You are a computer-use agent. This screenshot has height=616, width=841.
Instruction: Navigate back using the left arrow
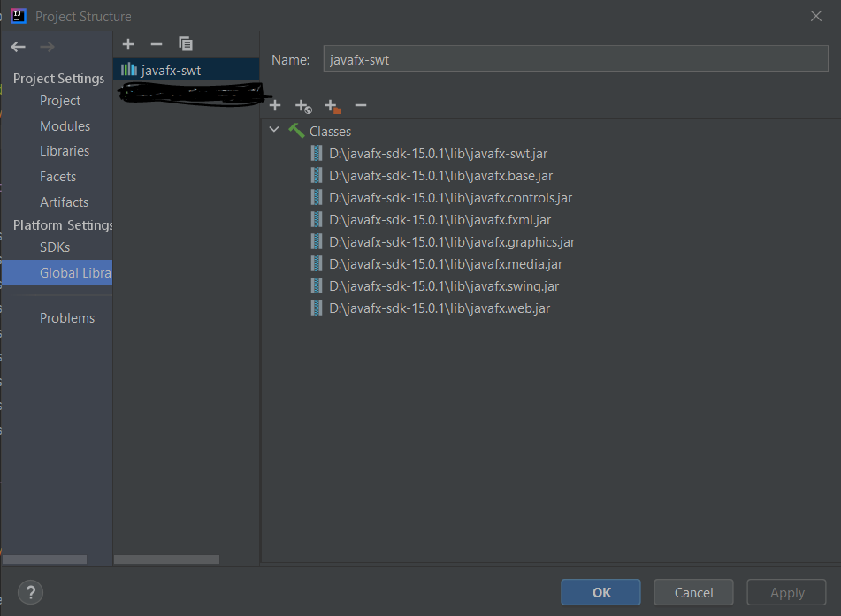(x=18, y=46)
